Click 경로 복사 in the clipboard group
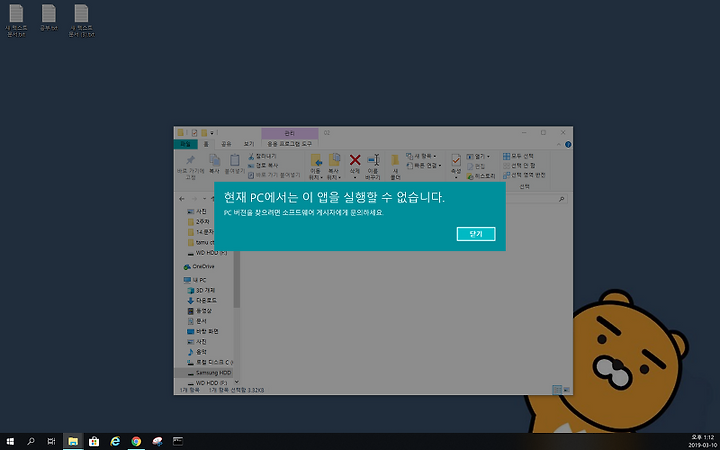 click(x=263, y=165)
